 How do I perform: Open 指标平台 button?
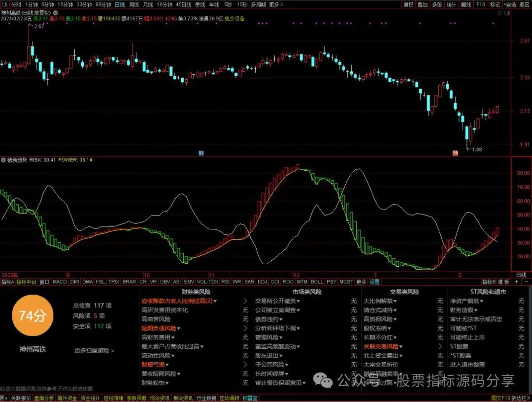click(26, 281)
